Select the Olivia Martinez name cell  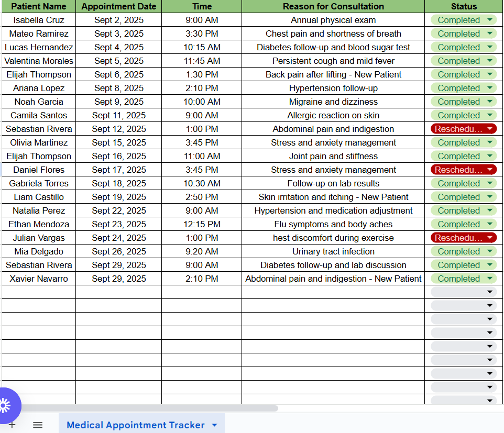(39, 142)
